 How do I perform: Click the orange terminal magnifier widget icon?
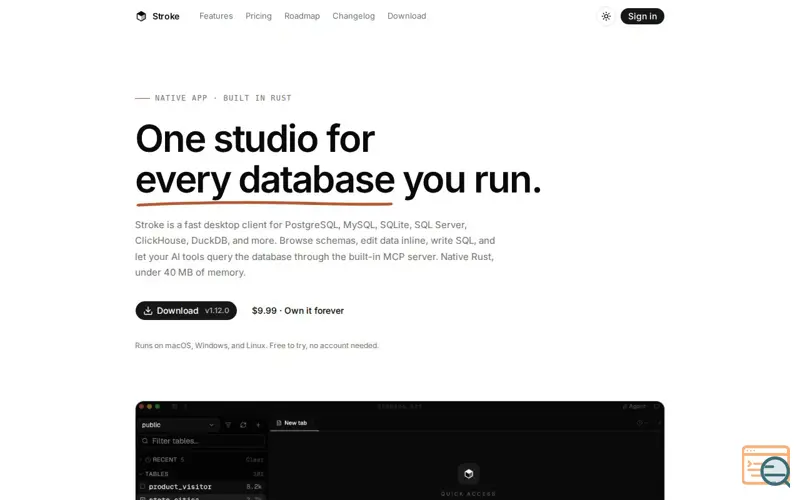(766, 466)
